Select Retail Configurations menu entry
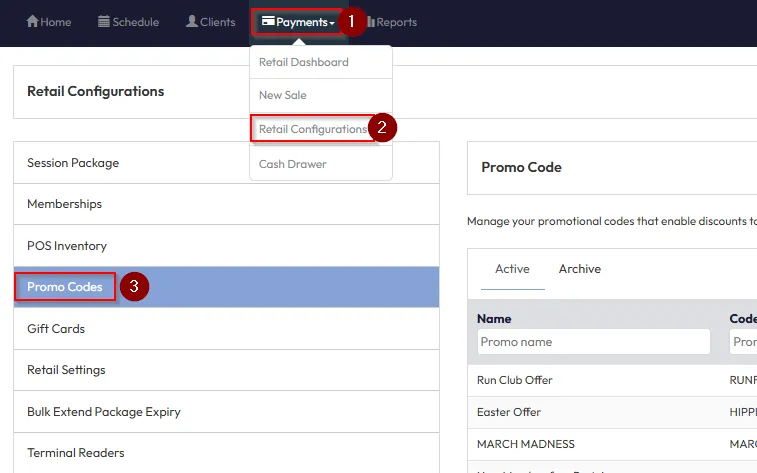This screenshot has width=757, height=473. click(x=313, y=129)
